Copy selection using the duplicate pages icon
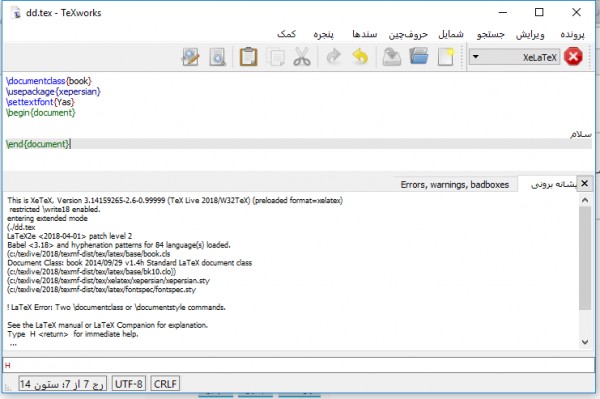The width and height of the screenshot is (600, 399). pyautogui.click(x=276, y=57)
